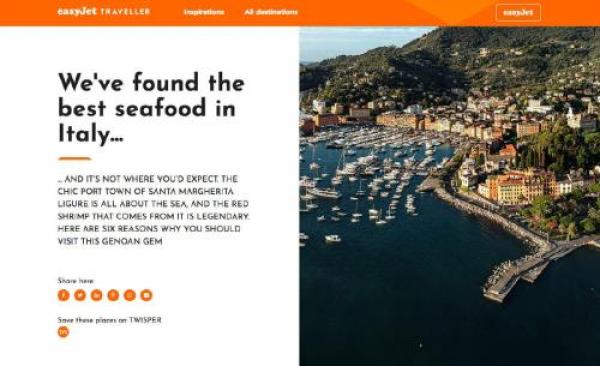Click the outlined easyJet button at top right

pyautogui.click(x=518, y=12)
